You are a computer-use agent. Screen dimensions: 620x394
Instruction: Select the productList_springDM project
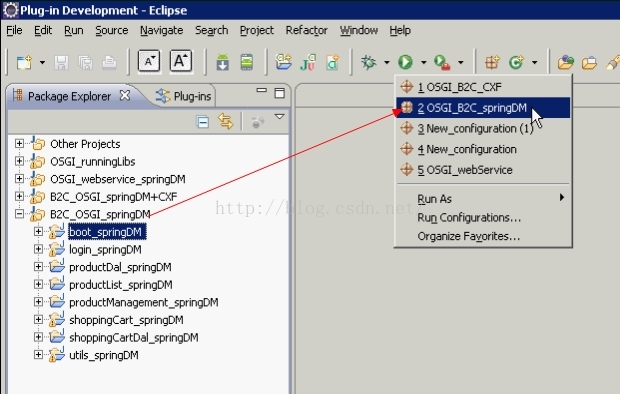tap(121, 285)
